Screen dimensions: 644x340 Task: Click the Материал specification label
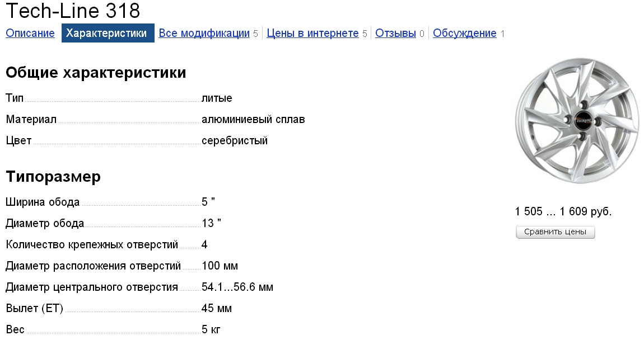tap(31, 120)
